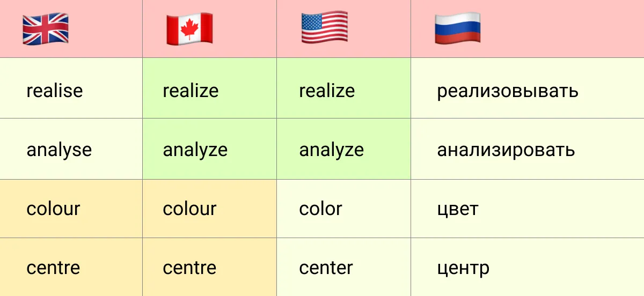Viewport: 644px width, 296px height.
Task: Select Canadian 'analyze' cell
Action: coord(209,149)
